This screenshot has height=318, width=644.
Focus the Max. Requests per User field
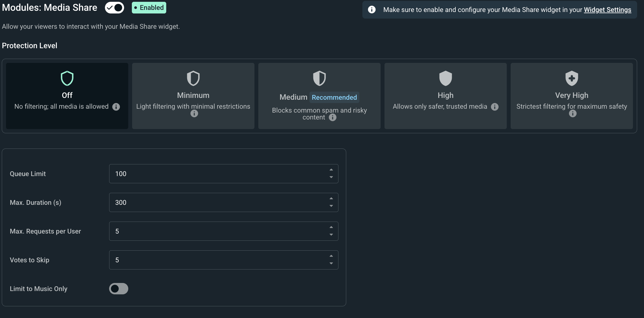[224, 231]
